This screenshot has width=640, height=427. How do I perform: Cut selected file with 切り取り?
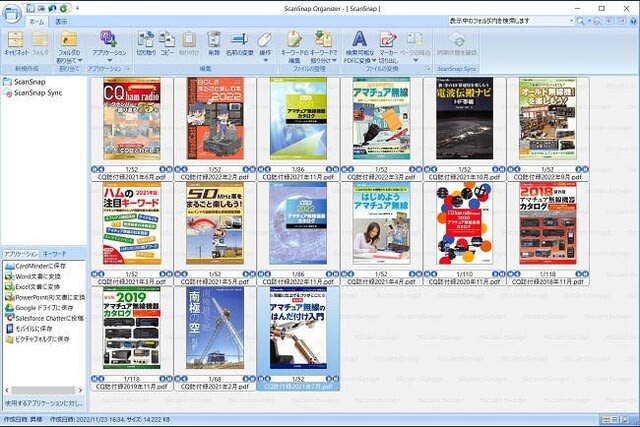(x=146, y=44)
